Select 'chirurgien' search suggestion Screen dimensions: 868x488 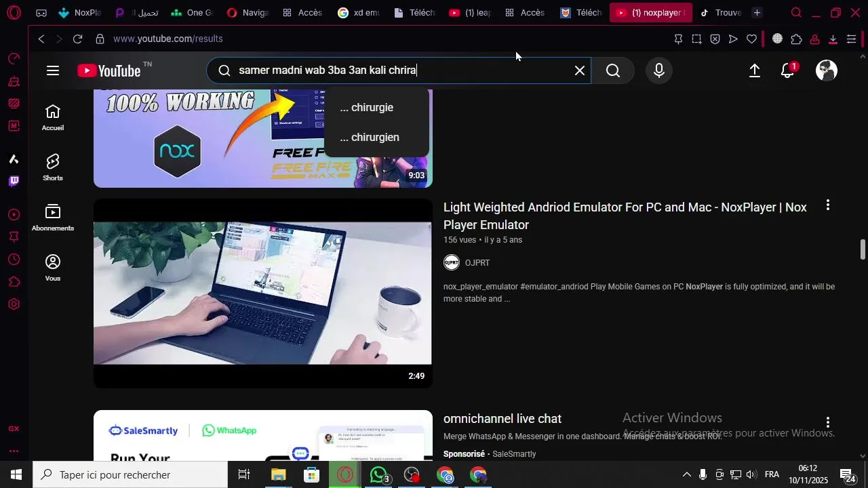tap(376, 138)
